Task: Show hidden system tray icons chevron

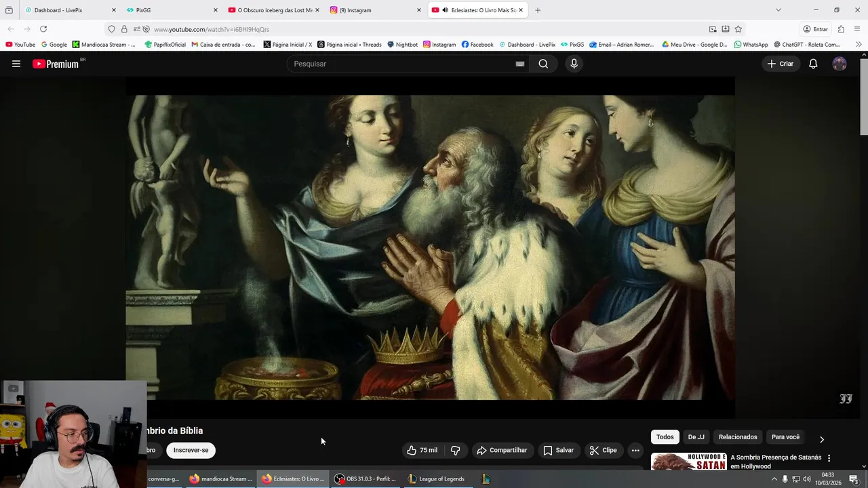Action: click(x=774, y=479)
